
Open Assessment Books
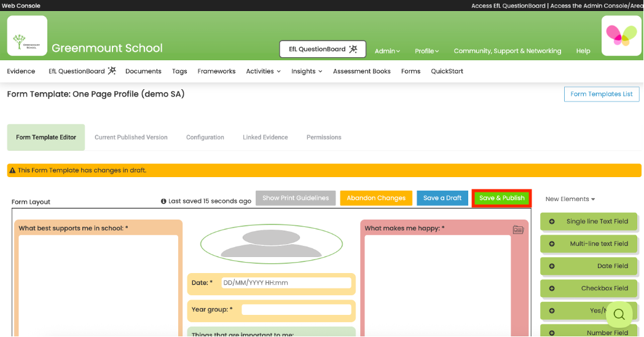click(x=362, y=71)
